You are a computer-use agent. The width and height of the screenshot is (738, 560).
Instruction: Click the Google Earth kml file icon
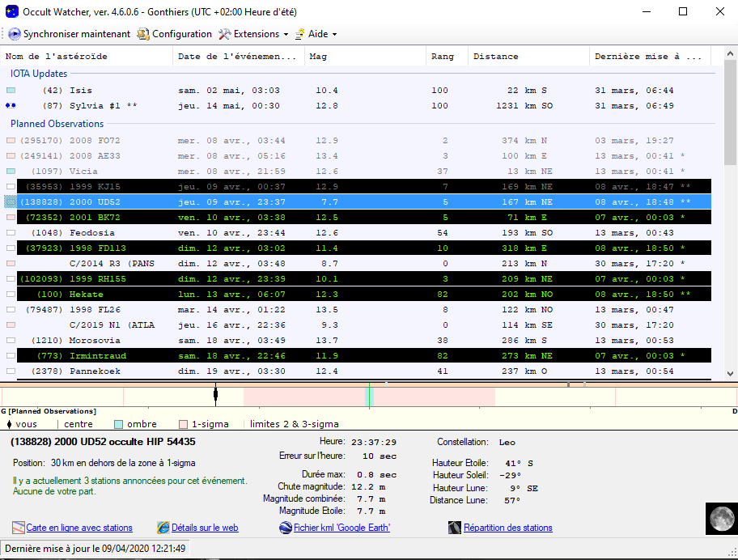click(285, 528)
